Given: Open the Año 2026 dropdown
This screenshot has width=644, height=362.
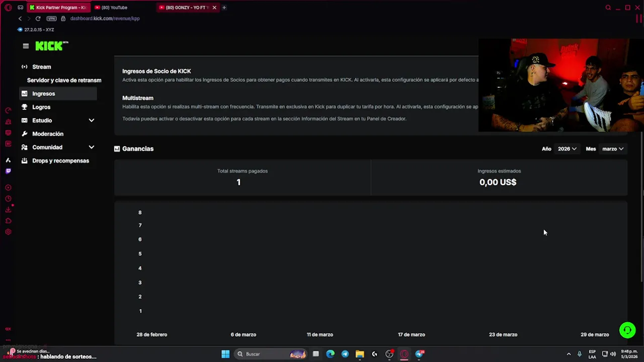Looking at the screenshot, I should click(x=567, y=149).
